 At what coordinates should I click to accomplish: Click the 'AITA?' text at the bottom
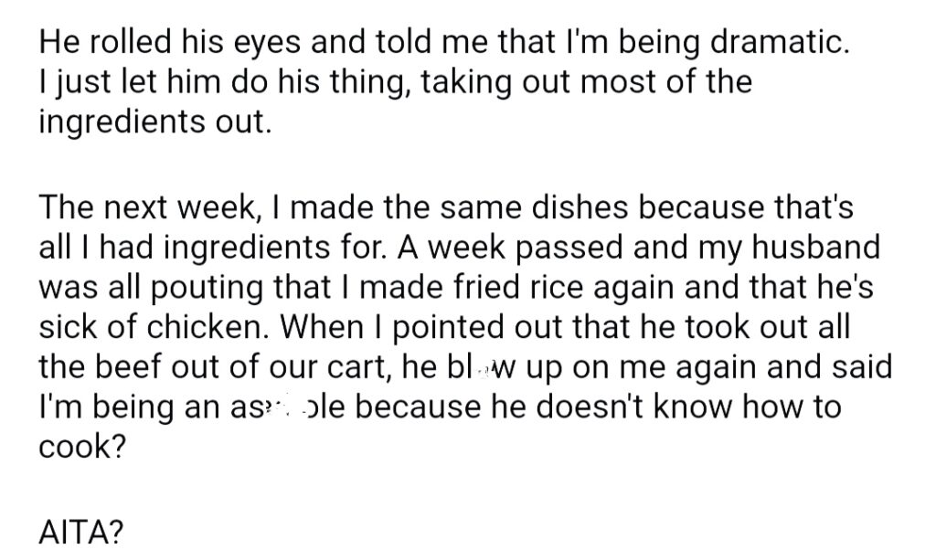click(x=81, y=531)
